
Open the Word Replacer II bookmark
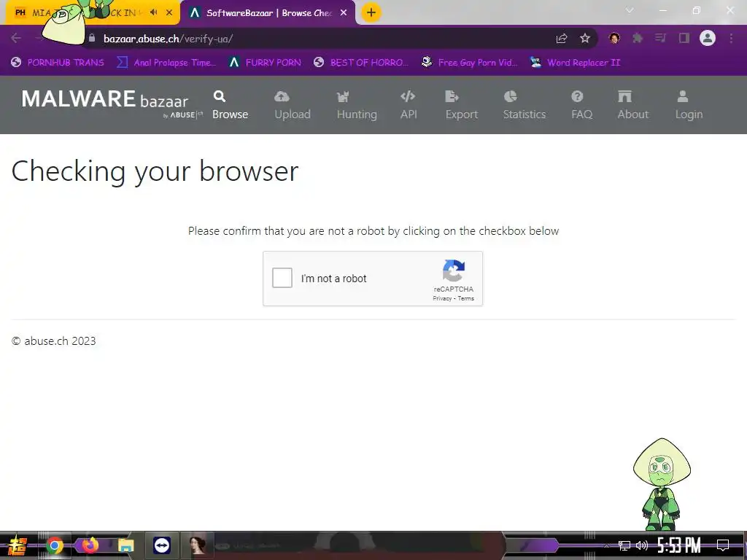tap(575, 63)
